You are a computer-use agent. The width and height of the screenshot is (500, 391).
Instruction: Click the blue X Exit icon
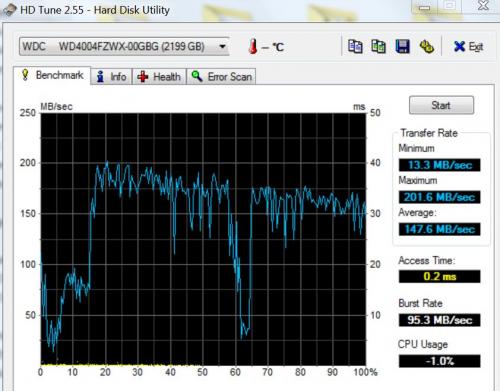point(459,47)
